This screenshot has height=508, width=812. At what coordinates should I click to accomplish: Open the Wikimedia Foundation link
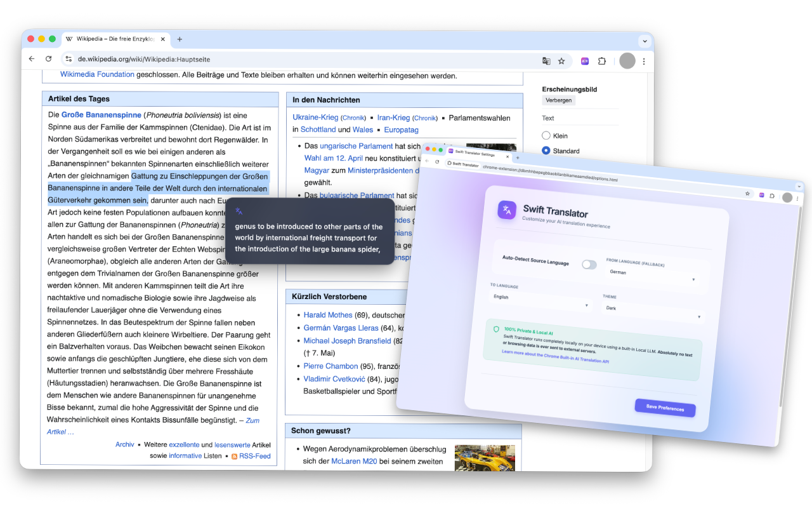pos(97,74)
